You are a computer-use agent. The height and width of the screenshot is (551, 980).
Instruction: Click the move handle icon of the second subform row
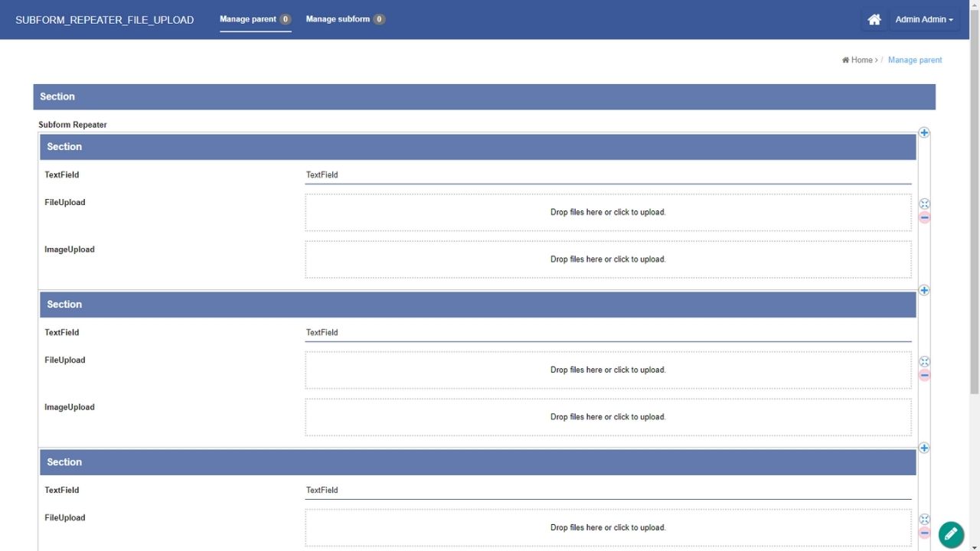pos(924,362)
